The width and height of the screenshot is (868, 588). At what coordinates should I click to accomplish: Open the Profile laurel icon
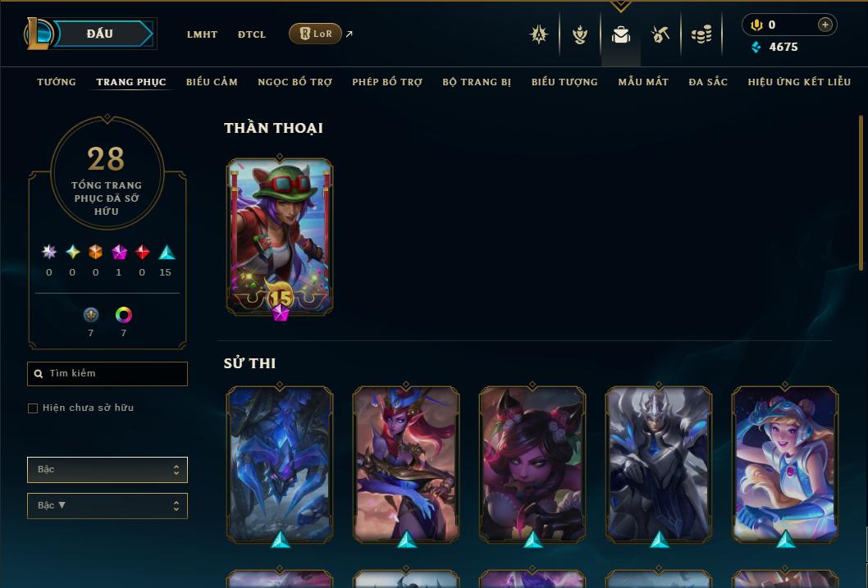click(579, 34)
